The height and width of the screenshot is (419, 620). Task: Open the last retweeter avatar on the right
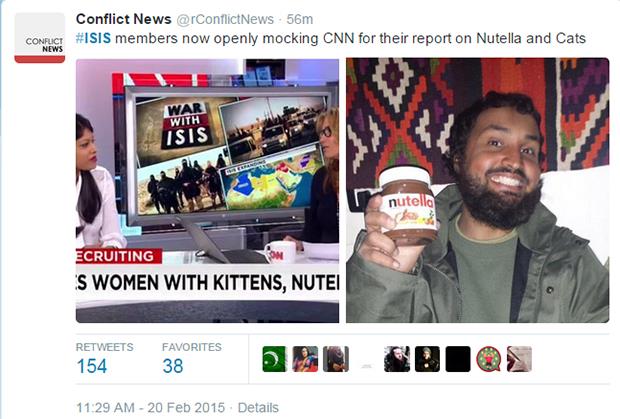click(x=520, y=359)
